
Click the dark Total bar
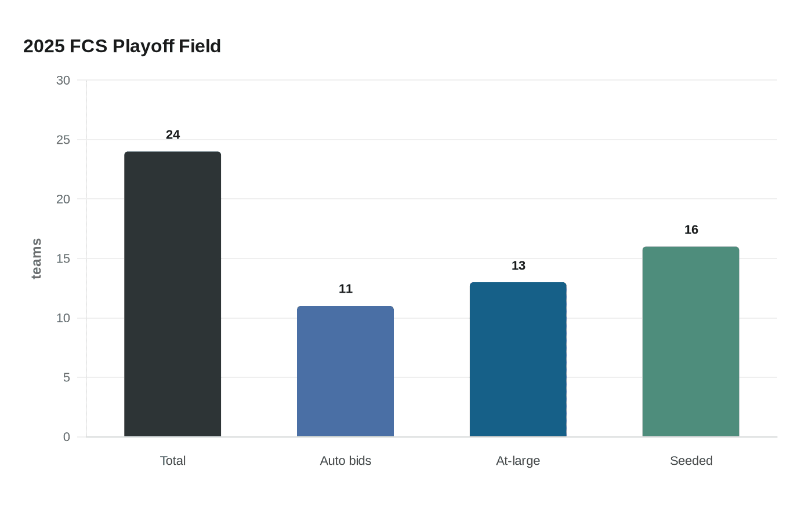[x=172, y=294]
